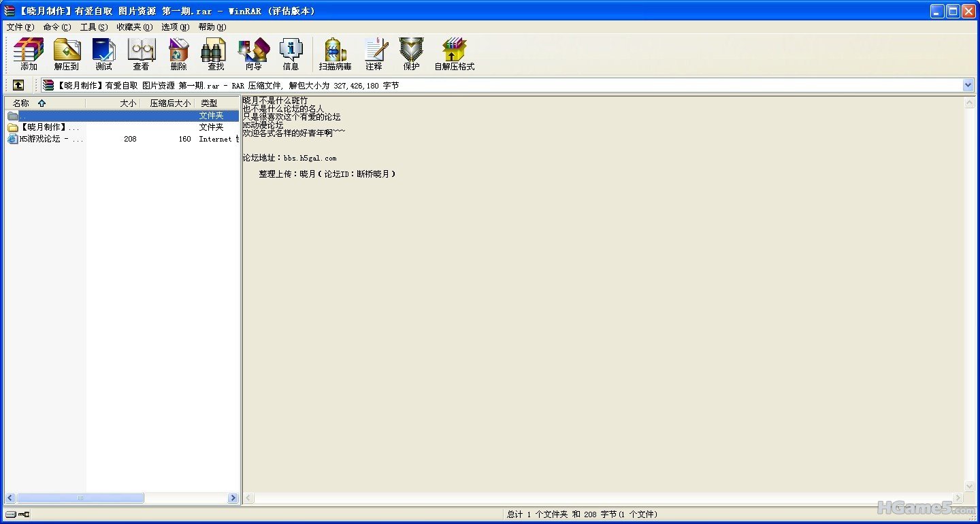This screenshot has width=980, height=524.
Task: Expand the archive path dropdown arrow
Action: tap(968, 85)
